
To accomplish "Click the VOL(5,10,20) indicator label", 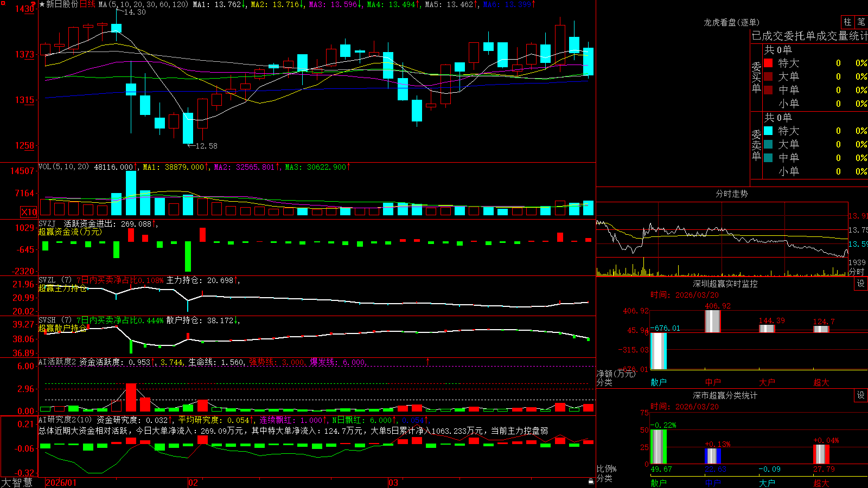I will tap(63, 167).
